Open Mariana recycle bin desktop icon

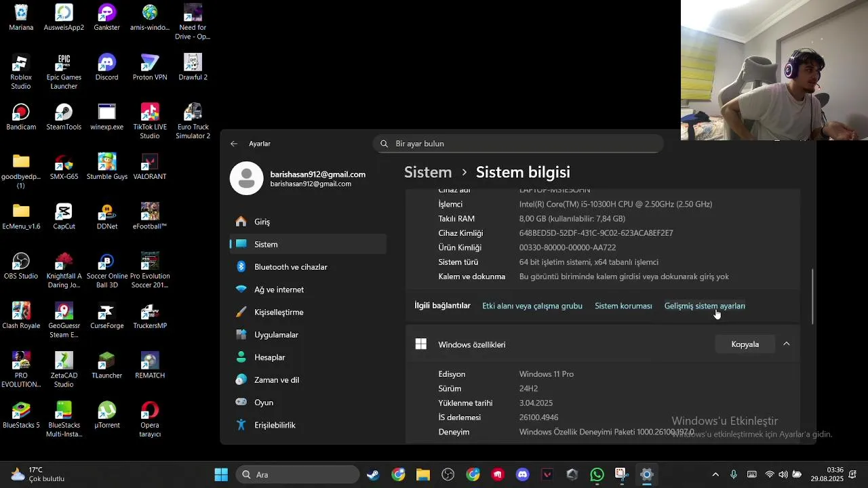point(21,18)
